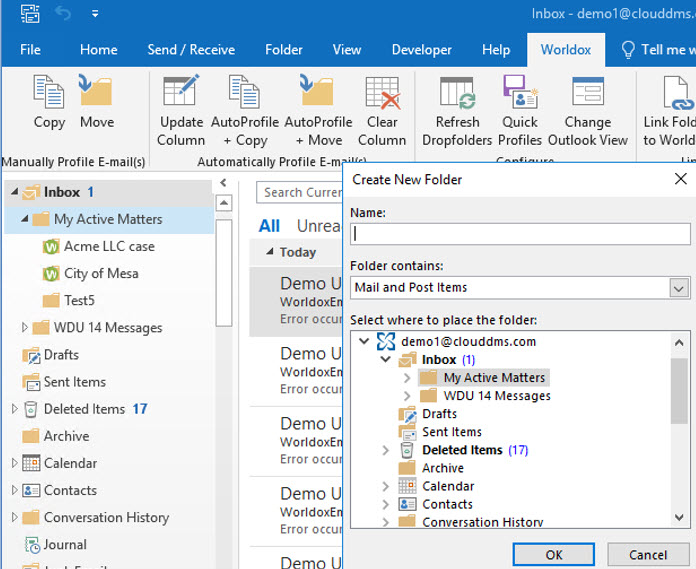Open the Folder contains dropdown
The height and width of the screenshot is (569, 696).
coord(678,288)
